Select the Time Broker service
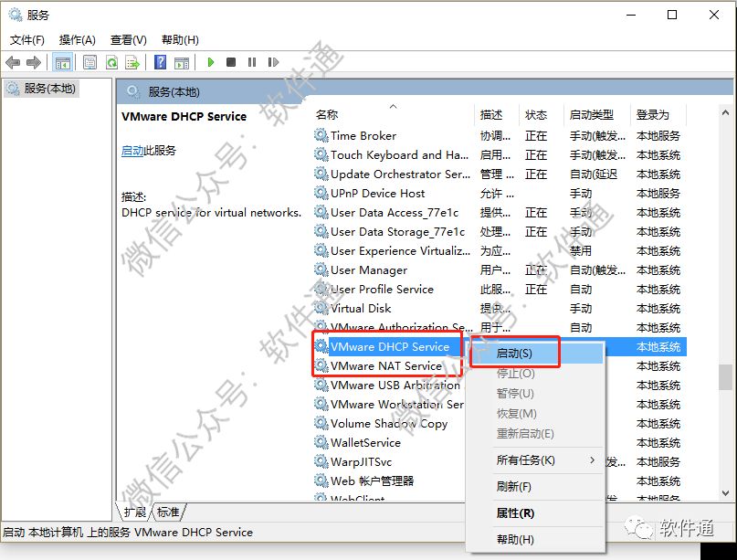Viewport: 737px width, 560px height. (363, 136)
